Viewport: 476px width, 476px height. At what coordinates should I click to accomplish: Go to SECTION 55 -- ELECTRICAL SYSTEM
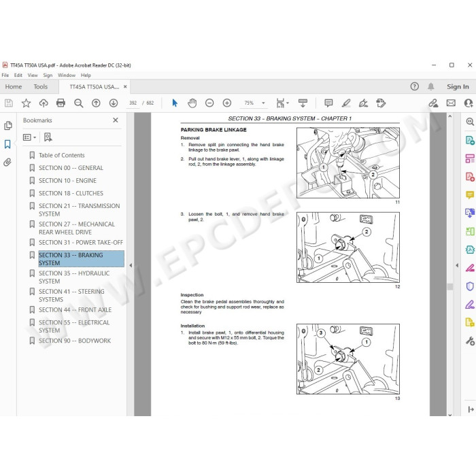[74, 326]
